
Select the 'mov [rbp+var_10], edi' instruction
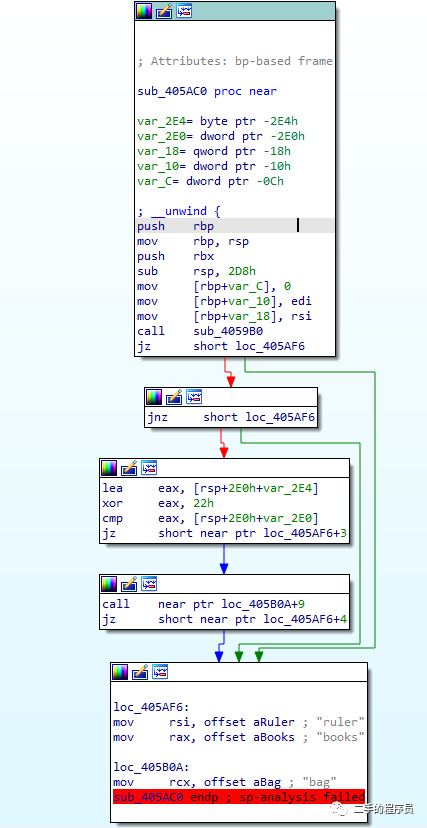click(x=224, y=302)
